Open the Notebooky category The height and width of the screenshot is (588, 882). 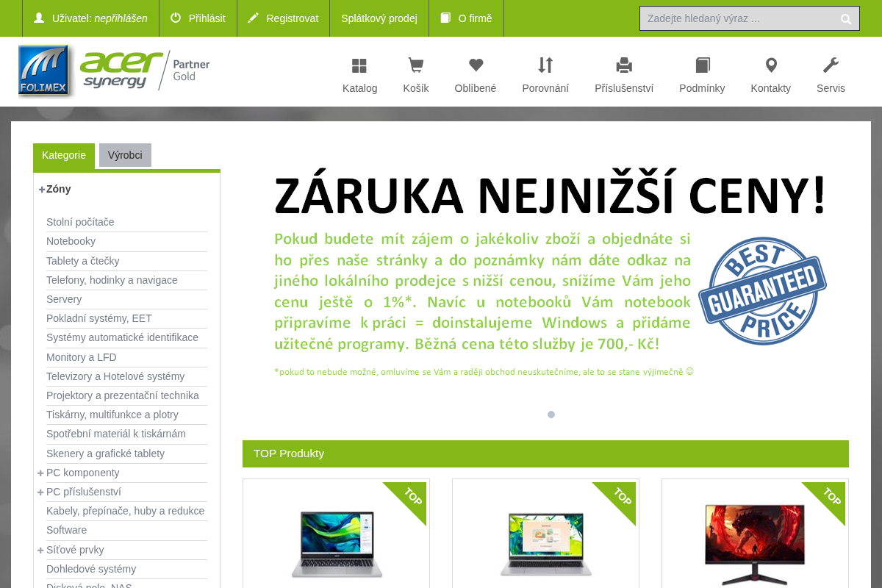click(71, 241)
